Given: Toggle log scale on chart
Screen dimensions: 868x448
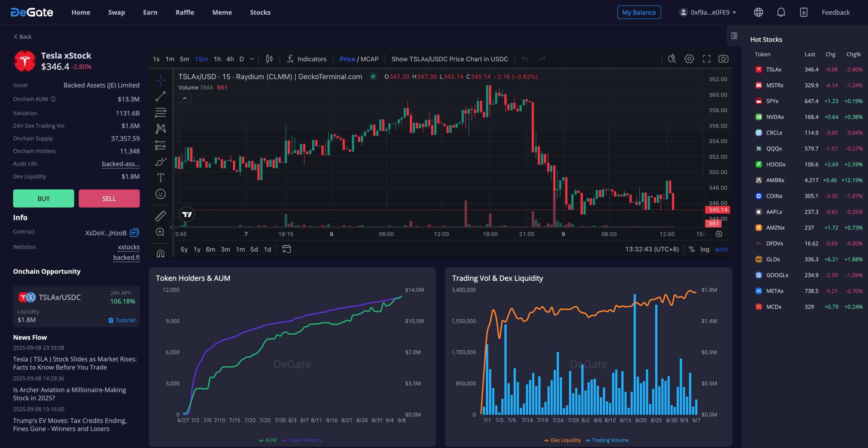Looking at the screenshot, I should coord(705,249).
